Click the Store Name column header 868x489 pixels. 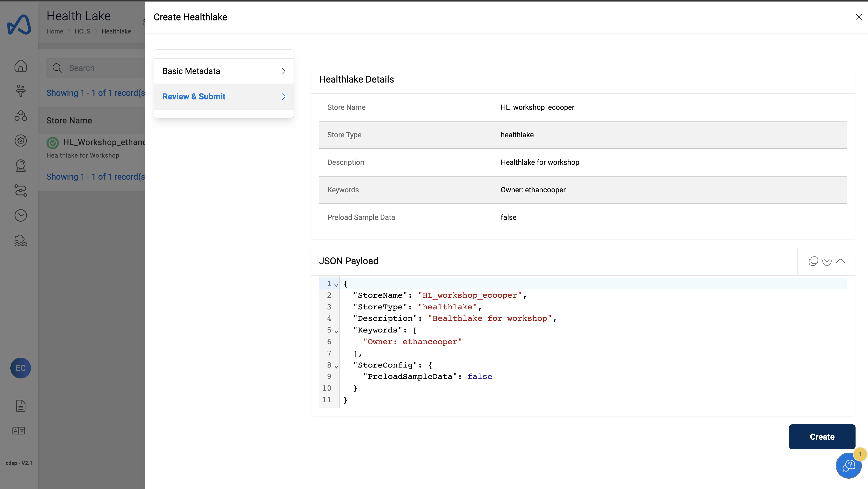[69, 120]
